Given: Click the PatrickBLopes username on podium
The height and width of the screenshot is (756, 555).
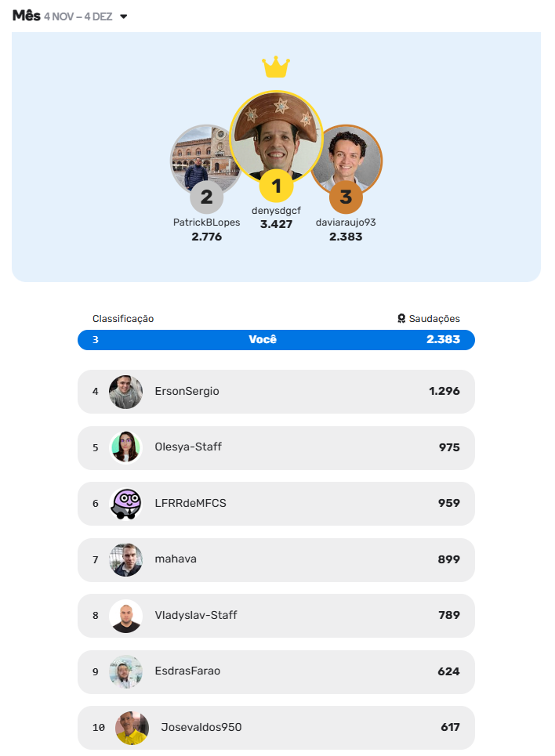Looking at the screenshot, I should tap(207, 222).
